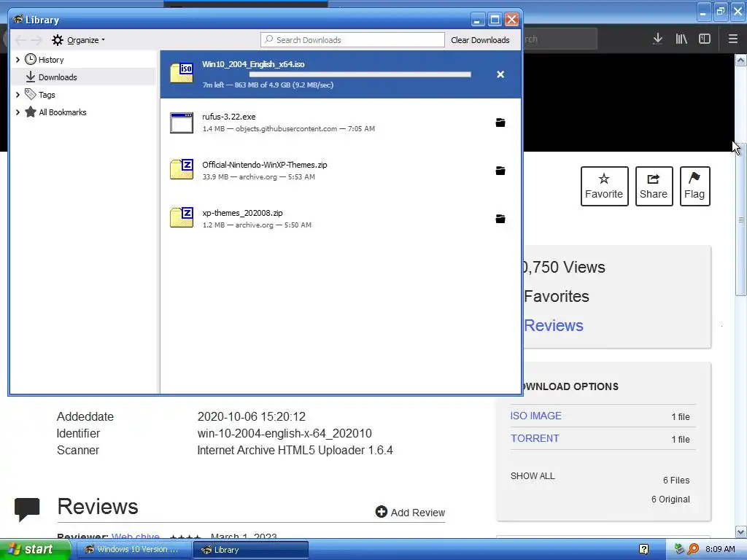Click the zip icon of xp-themes_202008
This screenshot has height=560, width=747.
click(x=182, y=217)
